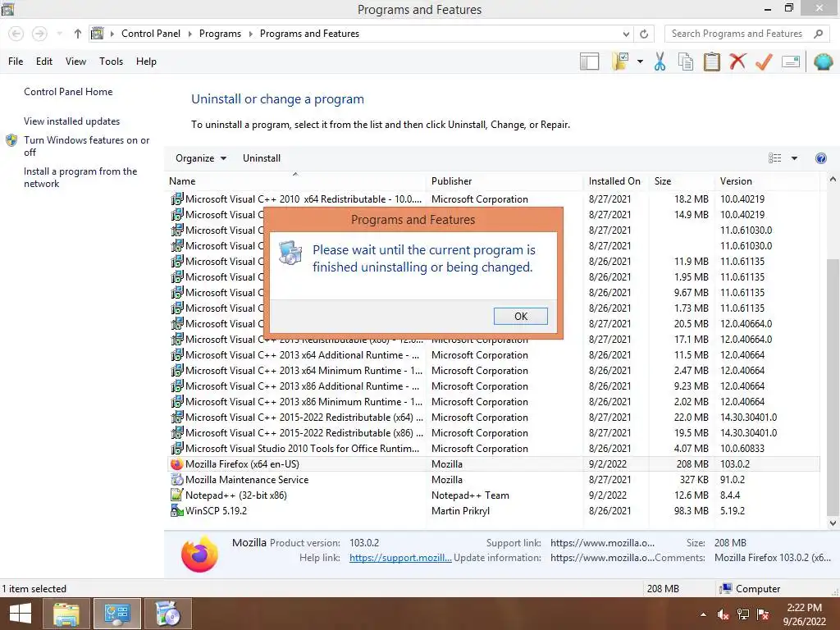Image resolution: width=840 pixels, height=630 pixels.
Task: Click the change view list icon
Action: tap(774, 158)
